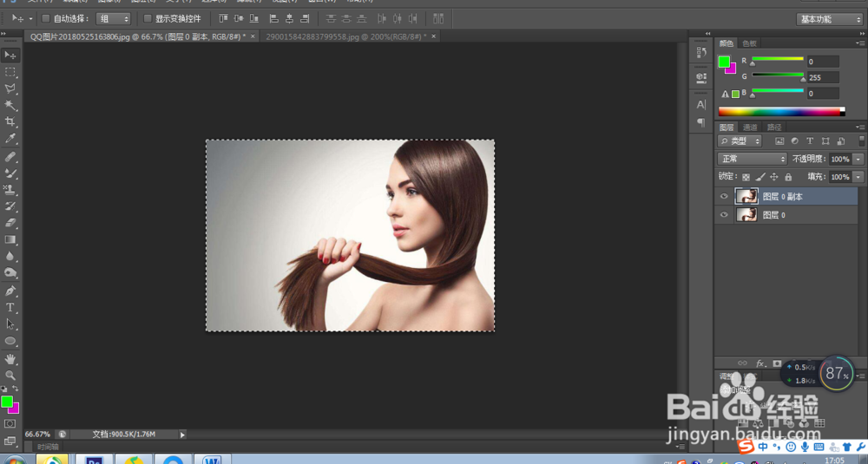Click Auto-Align Layers icon
Image resolution: width=868 pixels, height=464 pixels.
[438, 19]
